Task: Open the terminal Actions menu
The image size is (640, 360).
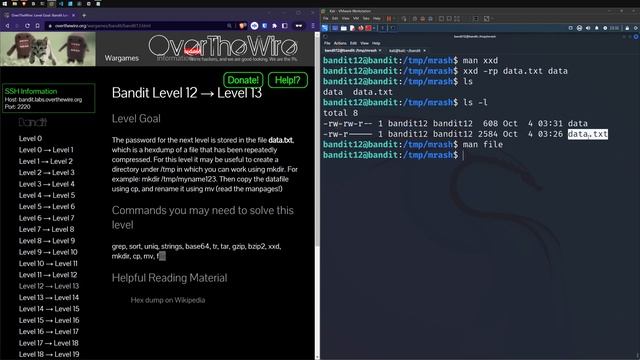Action: click(x=340, y=43)
